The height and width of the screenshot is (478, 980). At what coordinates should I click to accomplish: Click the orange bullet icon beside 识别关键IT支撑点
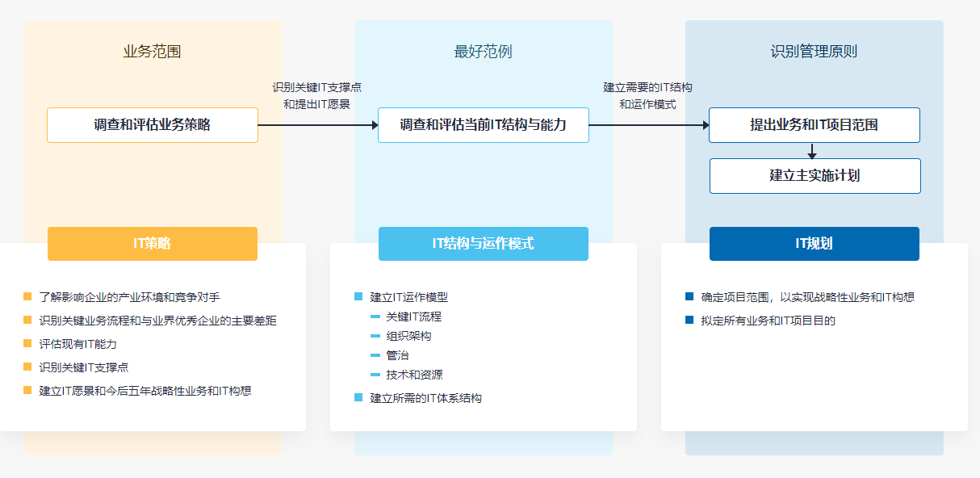click(x=26, y=365)
